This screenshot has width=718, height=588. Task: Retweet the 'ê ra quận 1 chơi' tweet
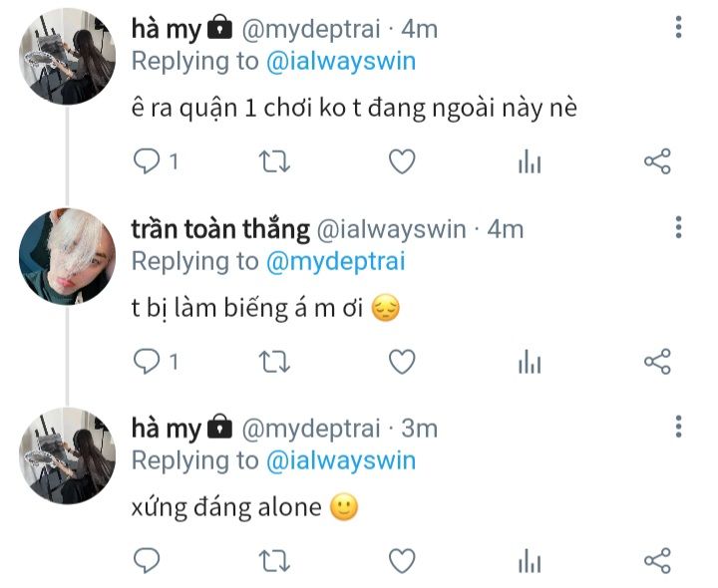[274, 161]
